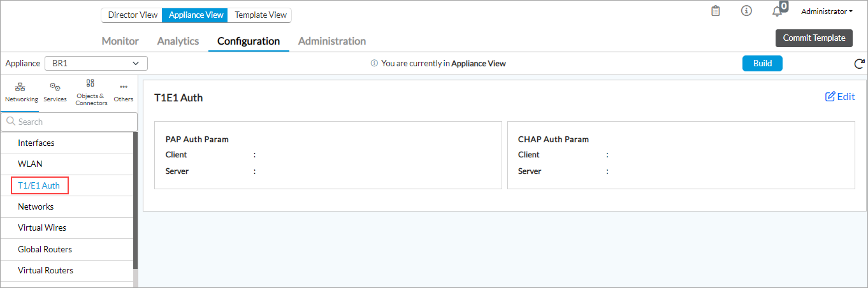868x288 pixels.
Task: Select the Others sidebar icon
Action: pyautogui.click(x=124, y=92)
